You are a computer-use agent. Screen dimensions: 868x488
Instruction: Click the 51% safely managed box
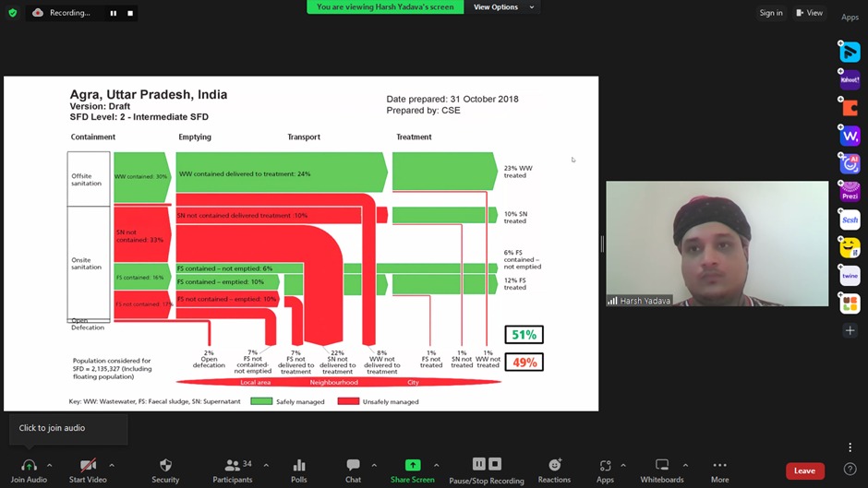(524, 335)
